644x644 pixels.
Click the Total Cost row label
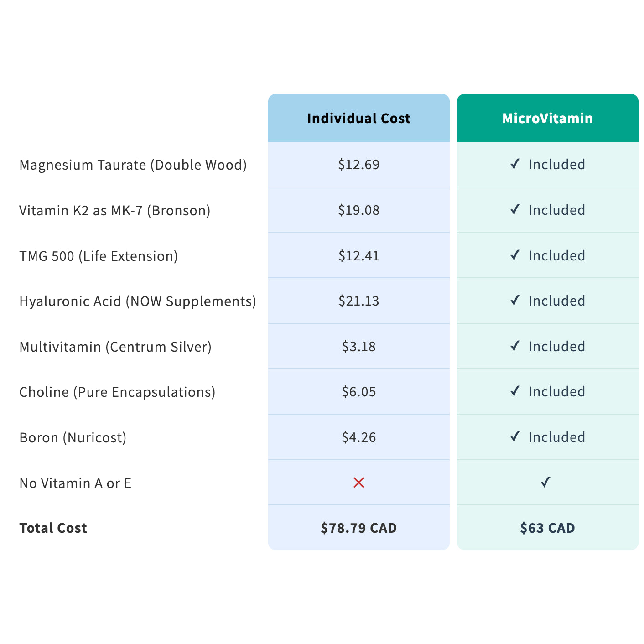tap(53, 528)
